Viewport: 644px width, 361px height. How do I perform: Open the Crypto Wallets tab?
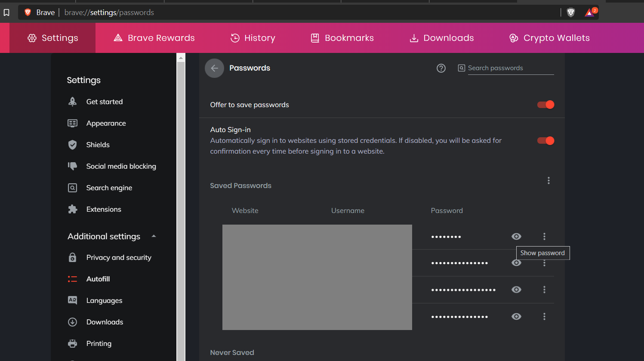[549, 38]
